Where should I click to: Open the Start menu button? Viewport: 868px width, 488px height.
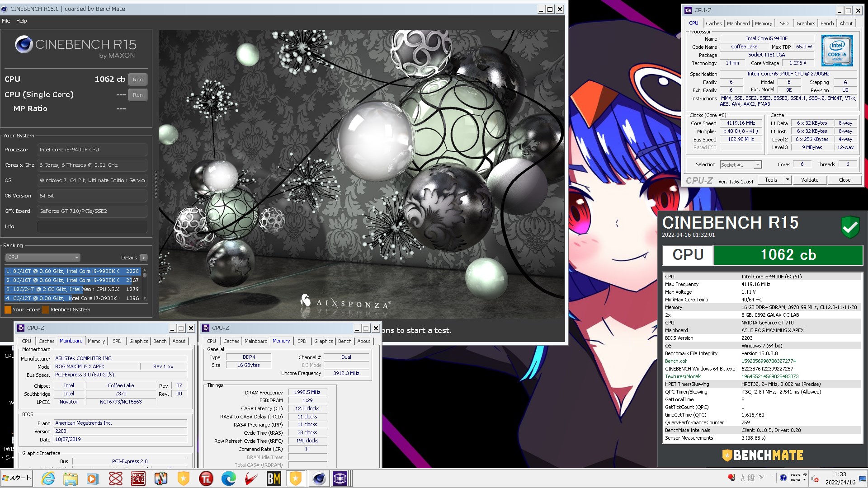17,478
